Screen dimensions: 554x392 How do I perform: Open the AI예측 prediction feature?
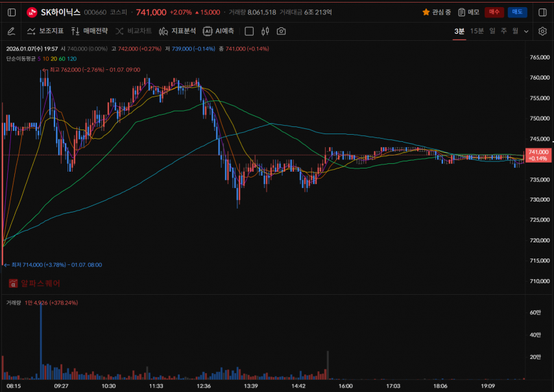[x=219, y=31]
